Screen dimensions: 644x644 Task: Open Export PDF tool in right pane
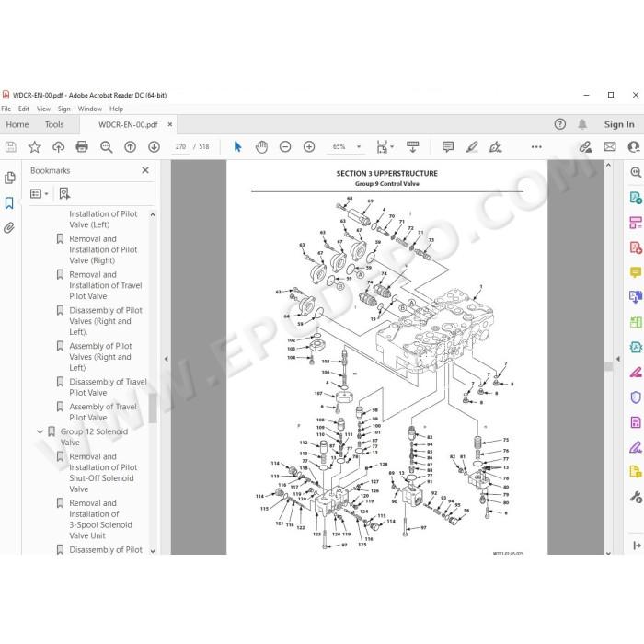[636, 198]
